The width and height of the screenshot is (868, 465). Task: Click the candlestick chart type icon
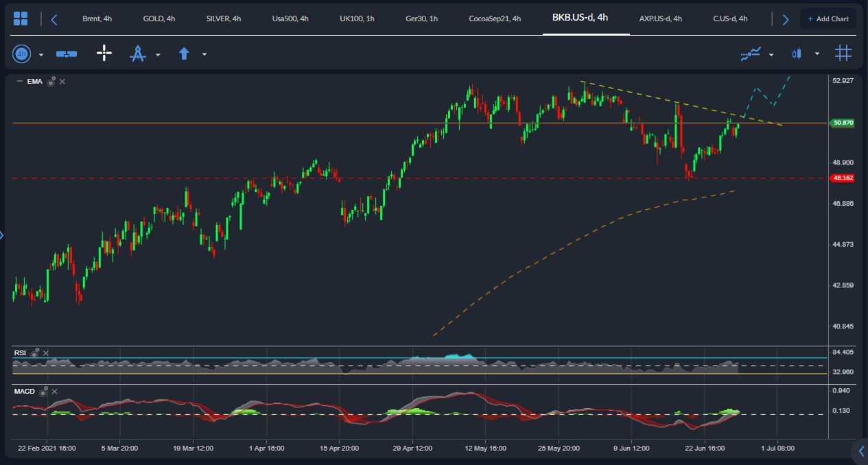[797, 53]
